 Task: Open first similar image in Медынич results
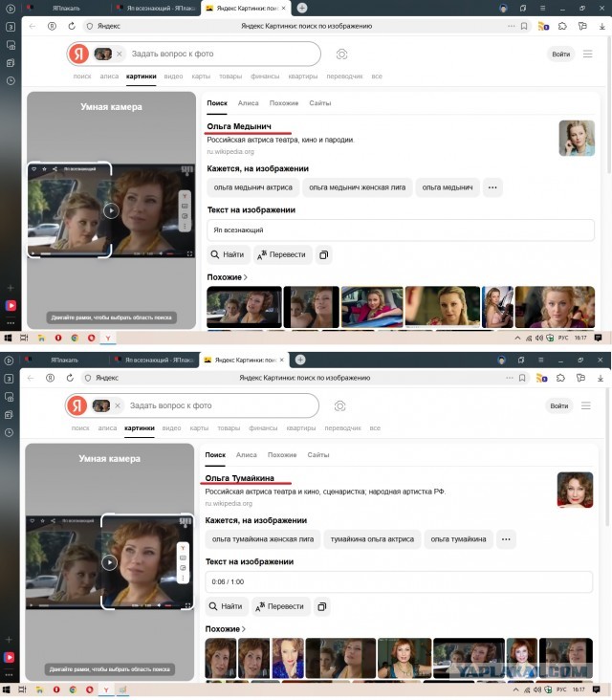click(244, 307)
